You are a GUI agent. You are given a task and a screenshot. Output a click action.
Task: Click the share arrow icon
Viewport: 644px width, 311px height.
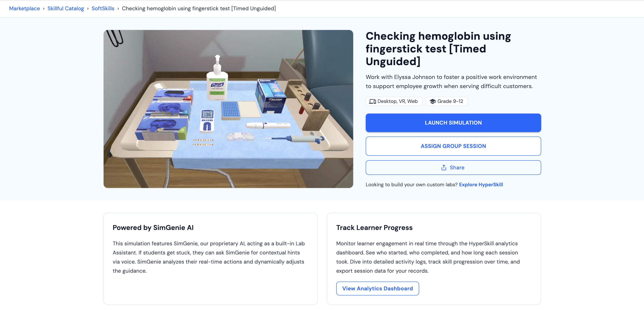click(x=444, y=168)
